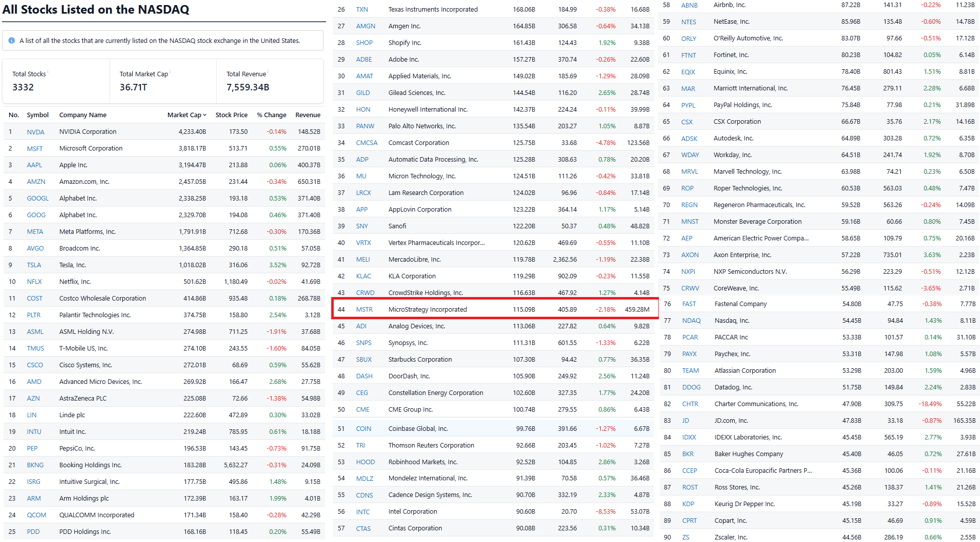Select the Vertex Pharmaceuticals company name
The height and width of the screenshot is (542, 980).
[x=437, y=243]
